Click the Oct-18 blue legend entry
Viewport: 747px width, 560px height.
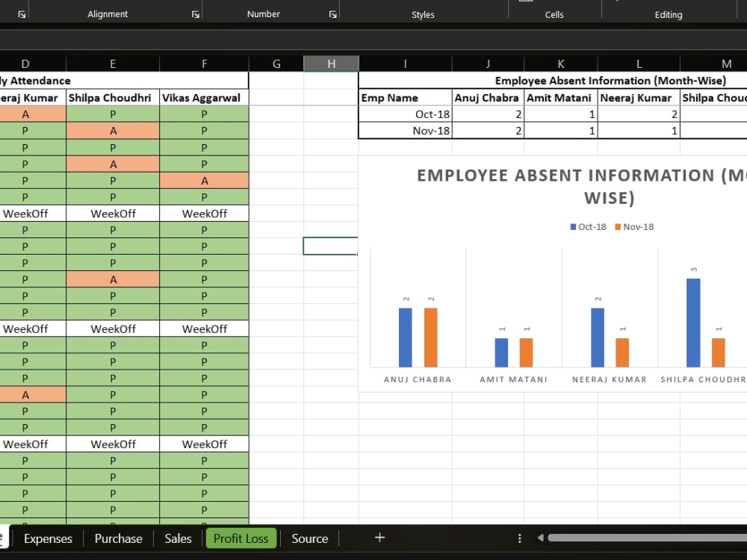pos(589,227)
